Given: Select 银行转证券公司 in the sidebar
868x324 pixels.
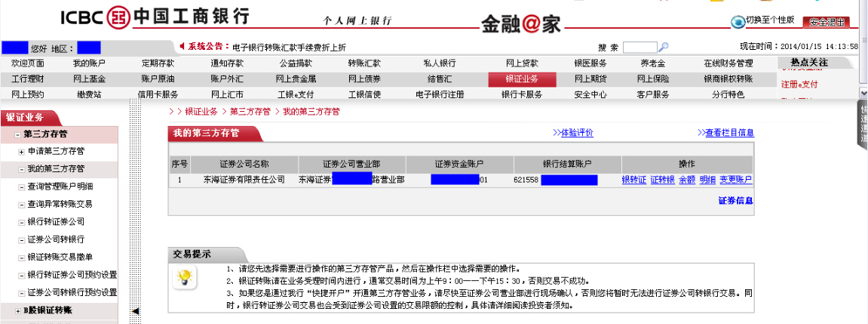Looking at the screenshot, I should point(56,222).
